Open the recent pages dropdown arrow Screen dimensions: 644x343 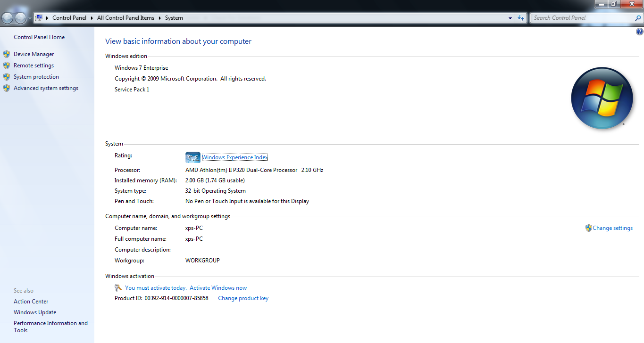point(30,18)
